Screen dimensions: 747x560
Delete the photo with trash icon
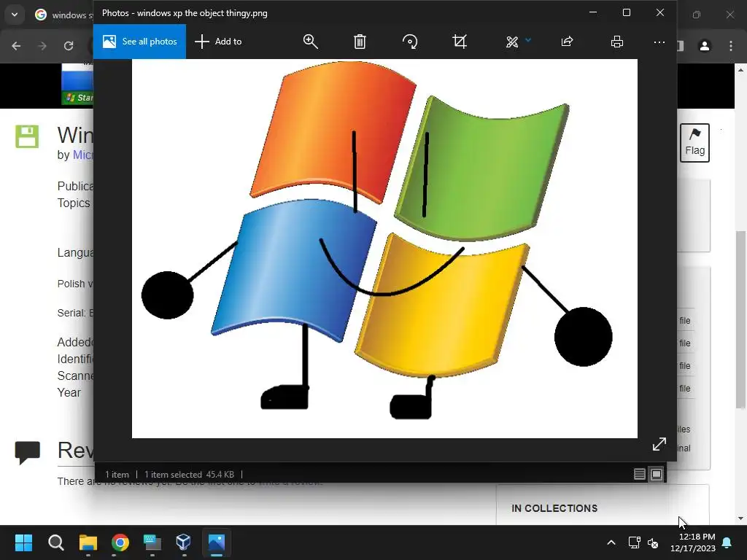click(360, 42)
